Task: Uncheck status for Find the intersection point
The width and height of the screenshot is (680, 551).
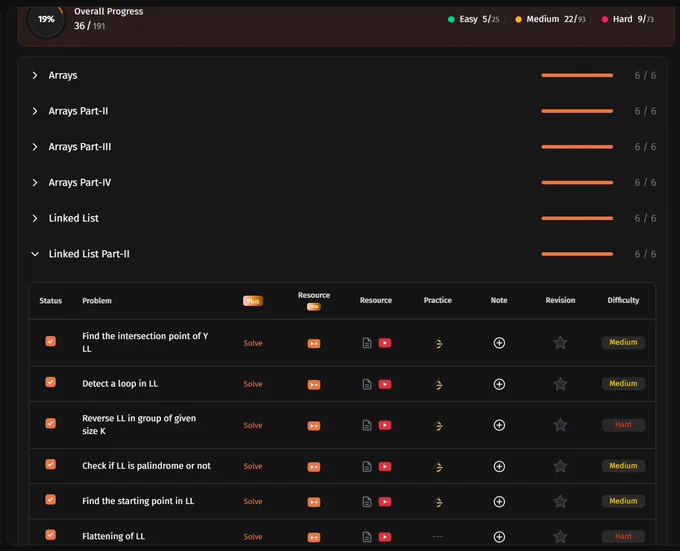Action: [x=50, y=341]
